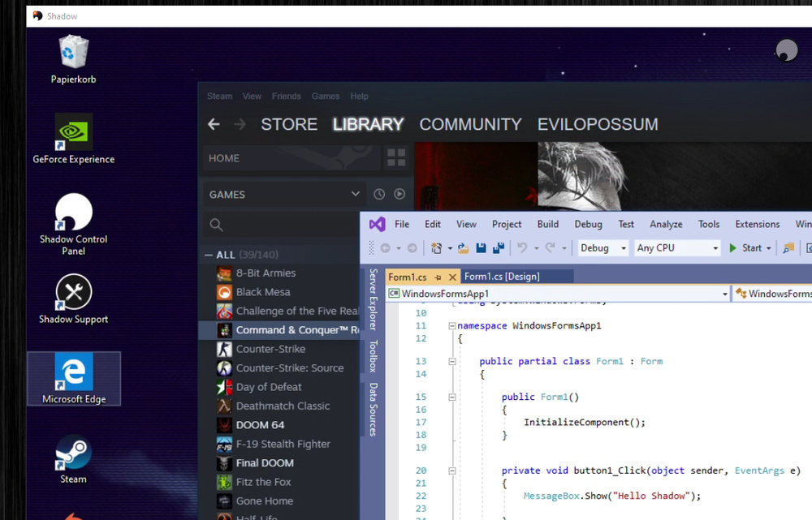Open the EVILOPOSSUM profile section in Steam
This screenshot has height=520, width=812.
click(x=598, y=124)
